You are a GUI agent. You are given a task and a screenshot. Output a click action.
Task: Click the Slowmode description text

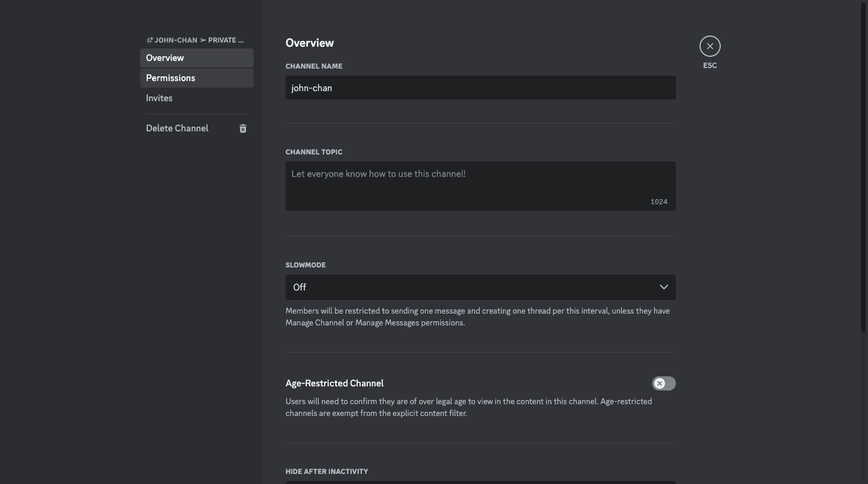click(x=478, y=317)
